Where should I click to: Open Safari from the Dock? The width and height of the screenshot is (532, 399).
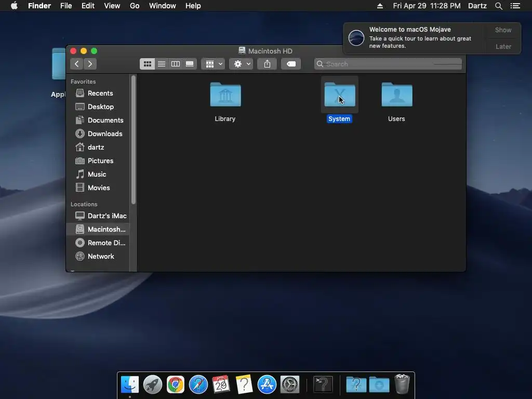(x=198, y=385)
